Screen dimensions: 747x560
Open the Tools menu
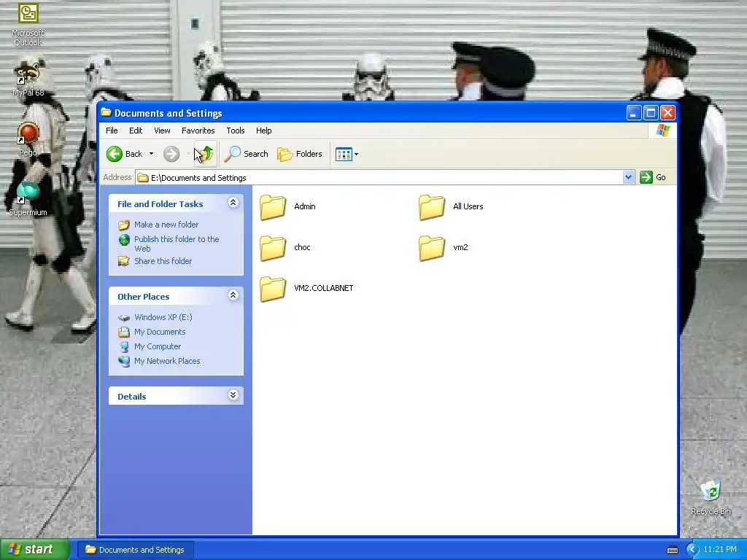coord(236,131)
